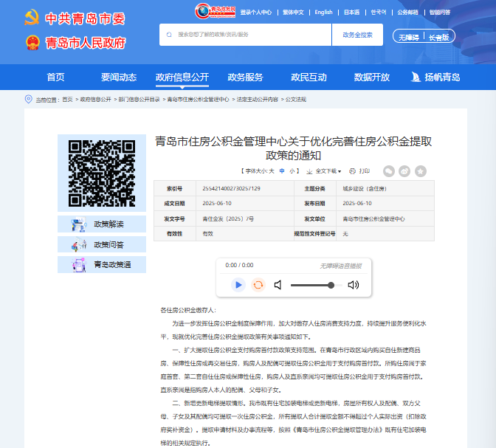Open the 政务服务 navigation tab
496x448 pixels.
coord(245,77)
